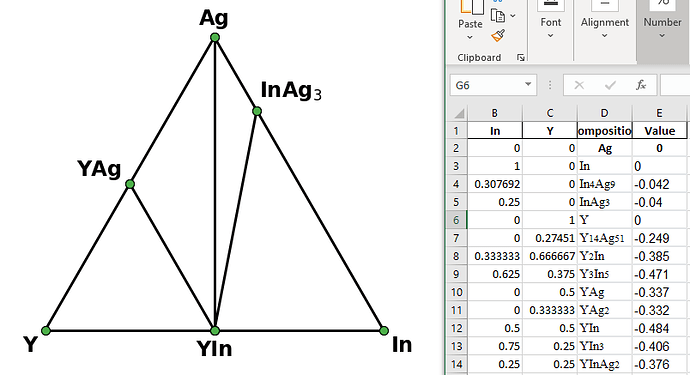
Task: Click the InAg3 point in diagram
Action: (x=257, y=111)
